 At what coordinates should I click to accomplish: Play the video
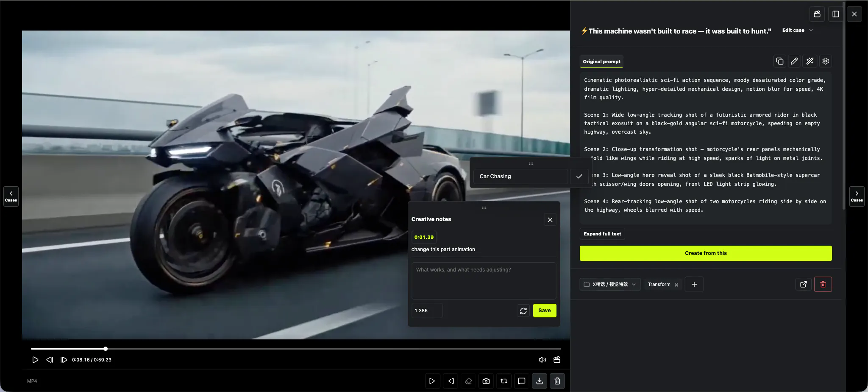pos(35,360)
